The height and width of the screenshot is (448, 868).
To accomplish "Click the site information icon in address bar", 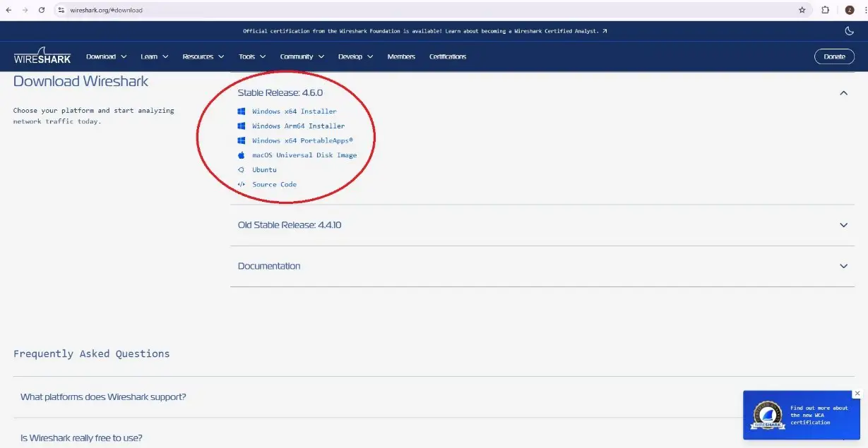I will [x=61, y=10].
